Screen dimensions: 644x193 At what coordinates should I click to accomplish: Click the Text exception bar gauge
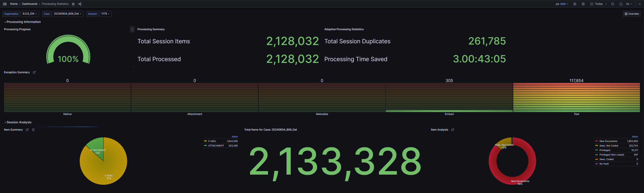(576, 98)
